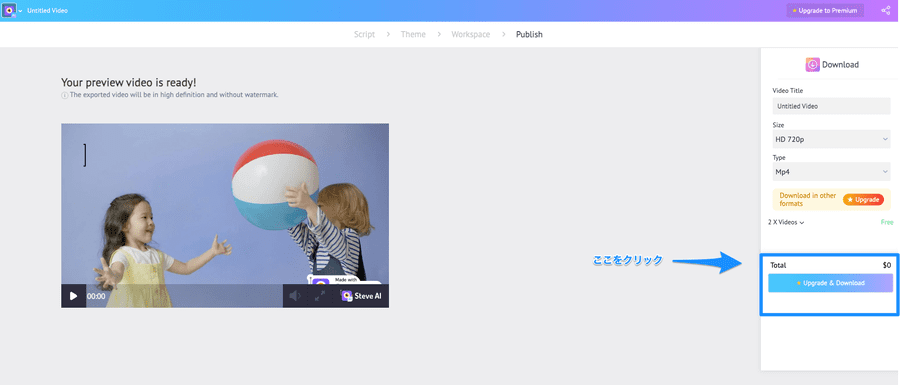
Task: Click Upgrade to Premium button
Action: click(824, 10)
